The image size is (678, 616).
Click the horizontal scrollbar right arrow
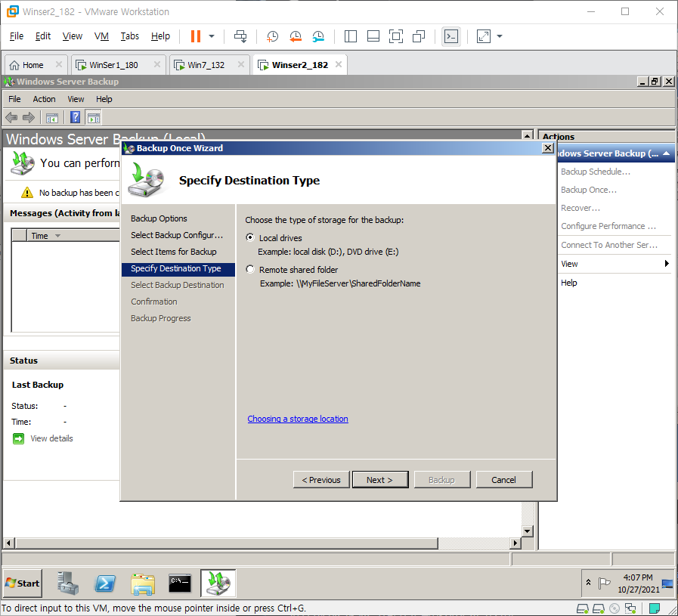click(515, 543)
